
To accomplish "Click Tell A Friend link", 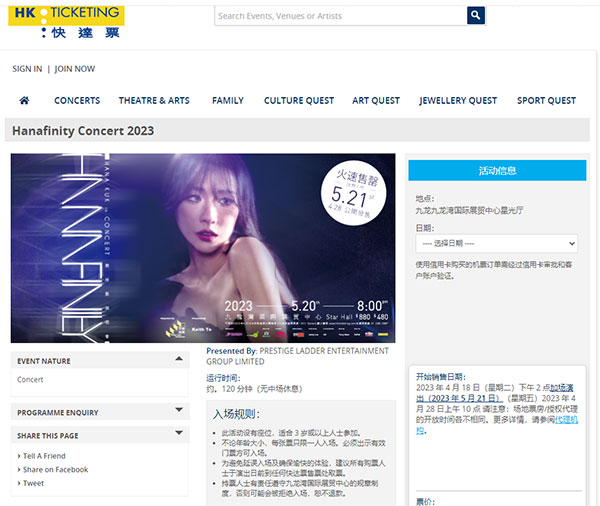I will [44, 456].
